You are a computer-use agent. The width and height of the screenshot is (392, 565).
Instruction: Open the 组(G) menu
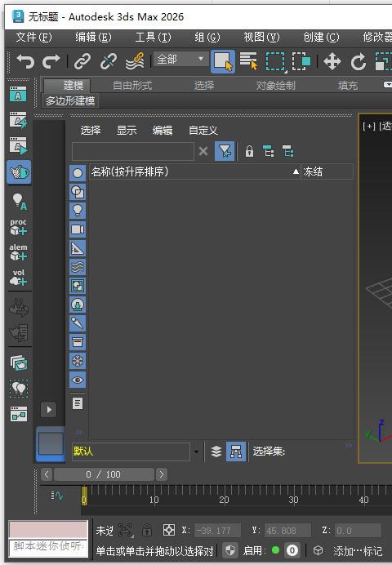207,37
